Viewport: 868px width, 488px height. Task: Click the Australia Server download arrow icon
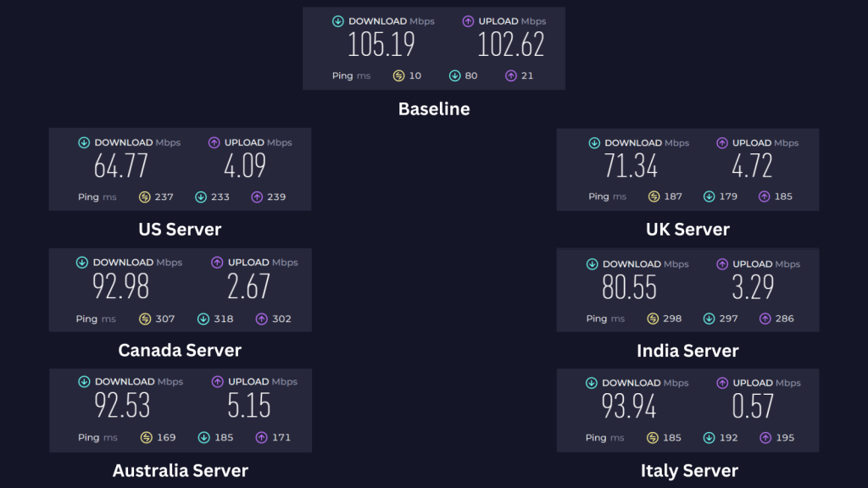(x=84, y=382)
